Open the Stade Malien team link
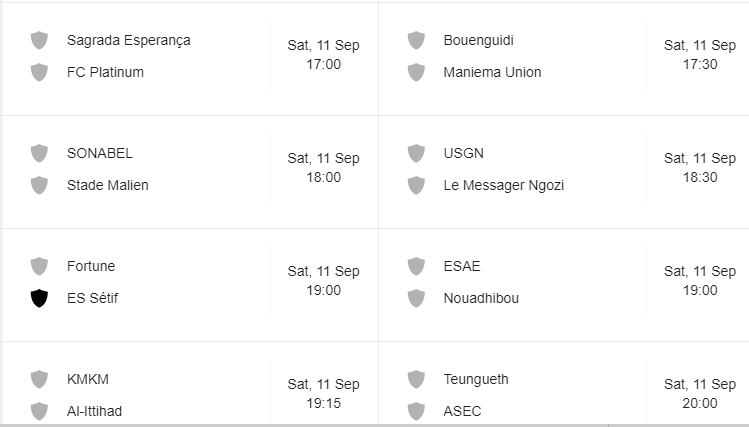The image size is (749, 427). 107,185
